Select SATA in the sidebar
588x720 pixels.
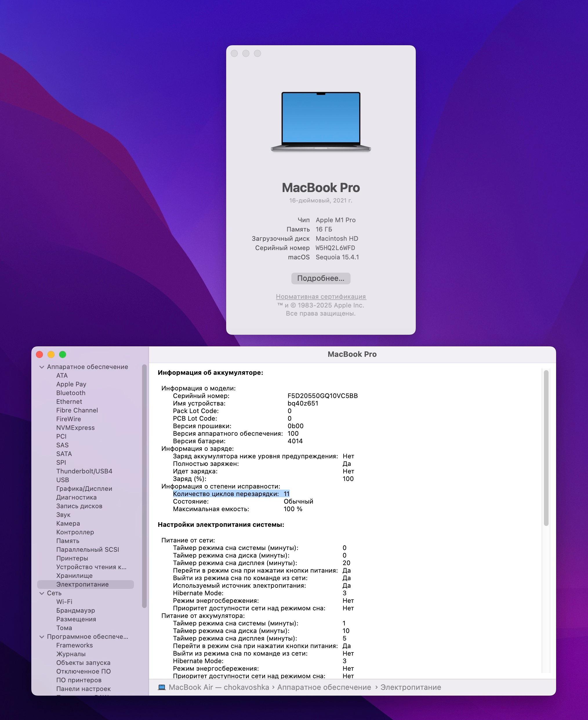(64, 454)
